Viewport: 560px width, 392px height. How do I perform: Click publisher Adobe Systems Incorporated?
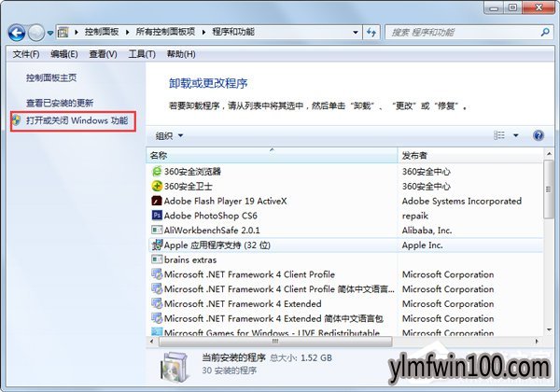[x=462, y=201]
